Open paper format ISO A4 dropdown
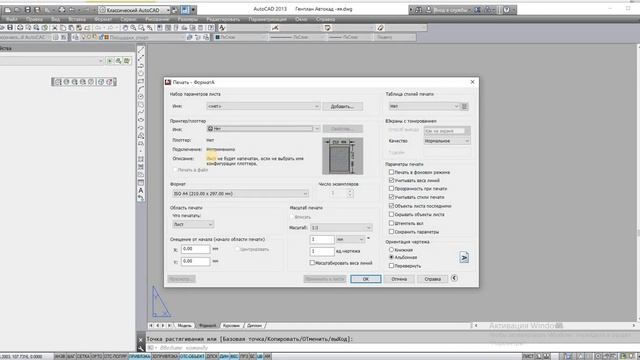 coord(240,193)
